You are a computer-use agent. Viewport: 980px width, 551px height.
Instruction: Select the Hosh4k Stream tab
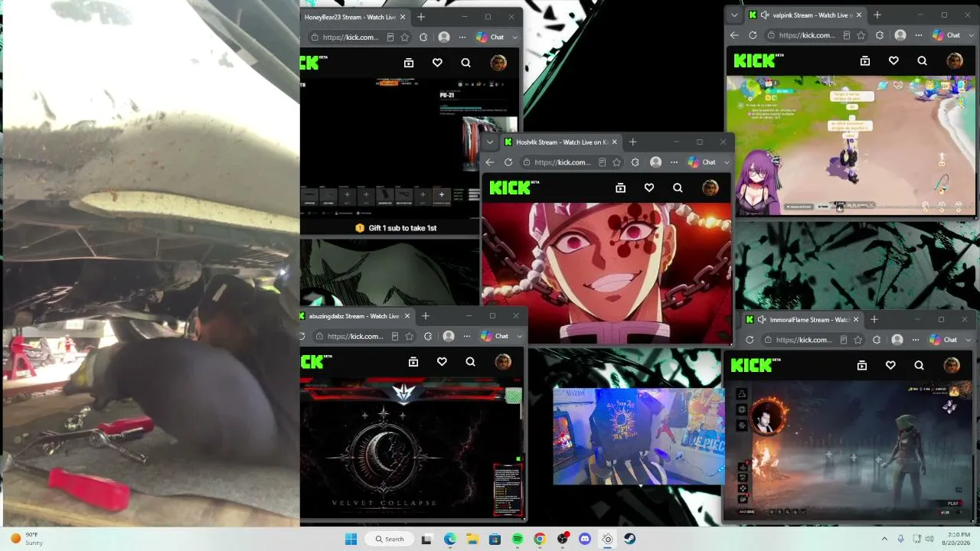pos(563,142)
